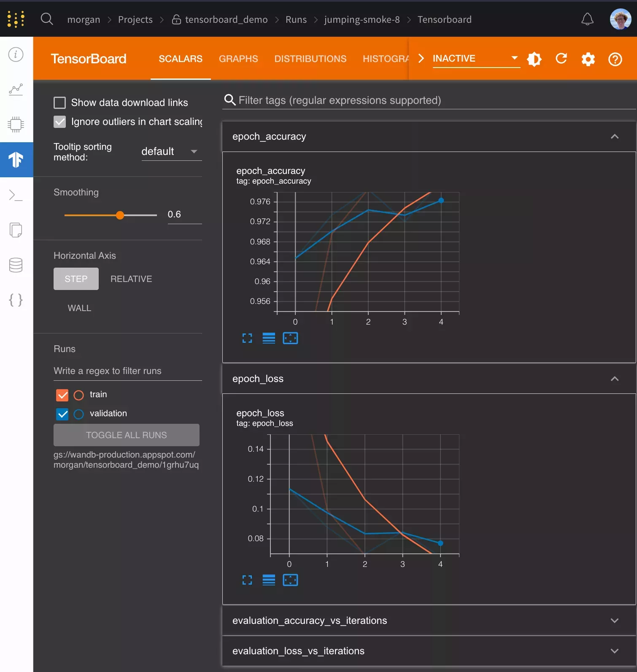The width and height of the screenshot is (637, 672).
Task: Switch to the GRAPHS tab
Action: click(238, 59)
